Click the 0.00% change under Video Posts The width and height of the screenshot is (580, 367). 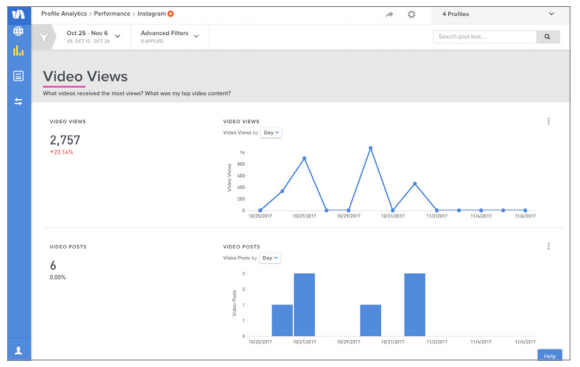click(58, 277)
